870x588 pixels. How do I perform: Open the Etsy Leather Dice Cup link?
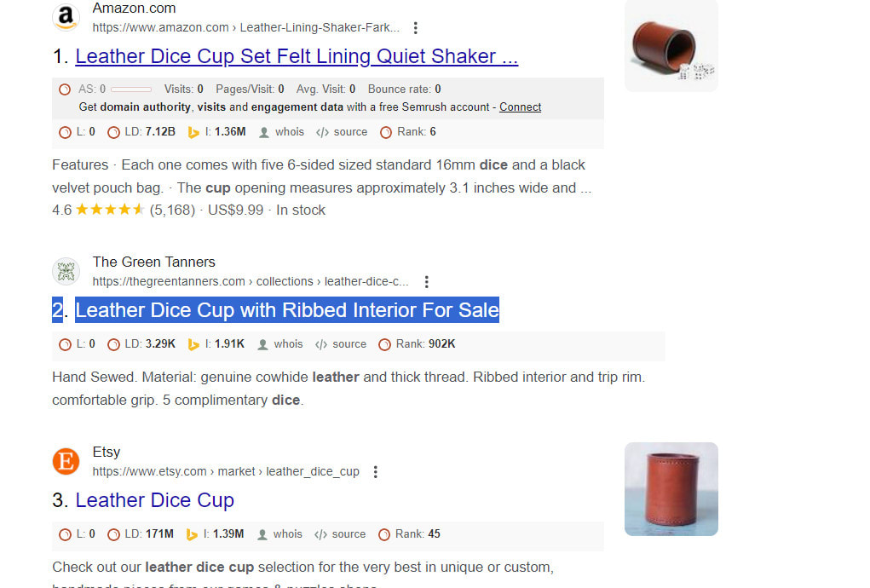pos(155,500)
